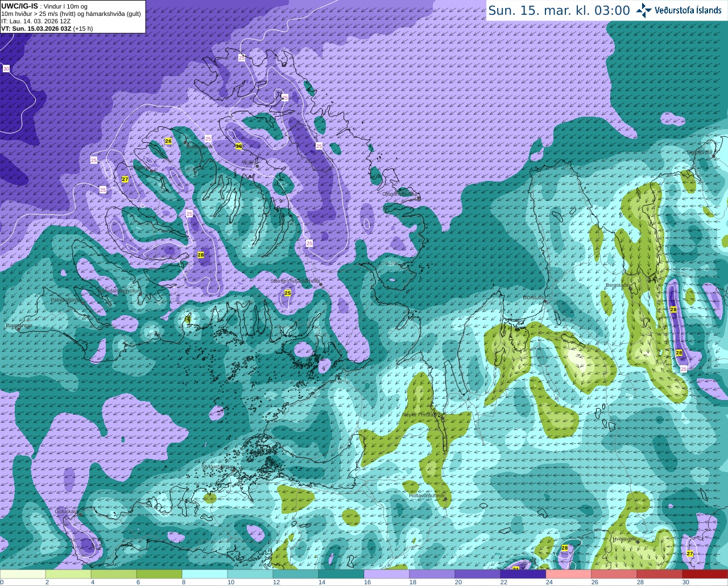Click the white 30 contour label on the left edge
This screenshot has height=586, width=728.
6,69
